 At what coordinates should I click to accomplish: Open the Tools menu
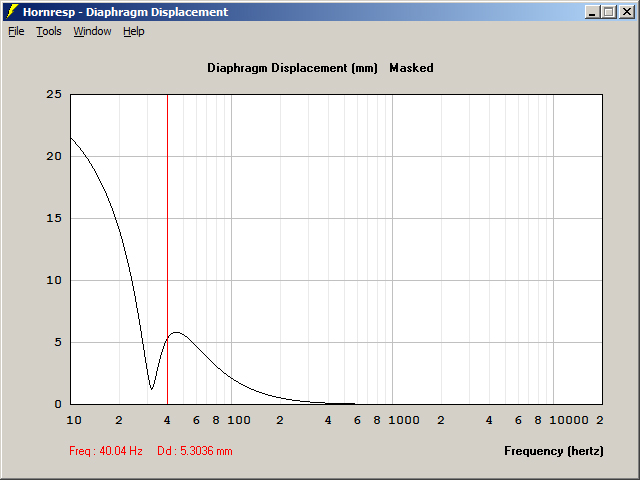coord(49,31)
